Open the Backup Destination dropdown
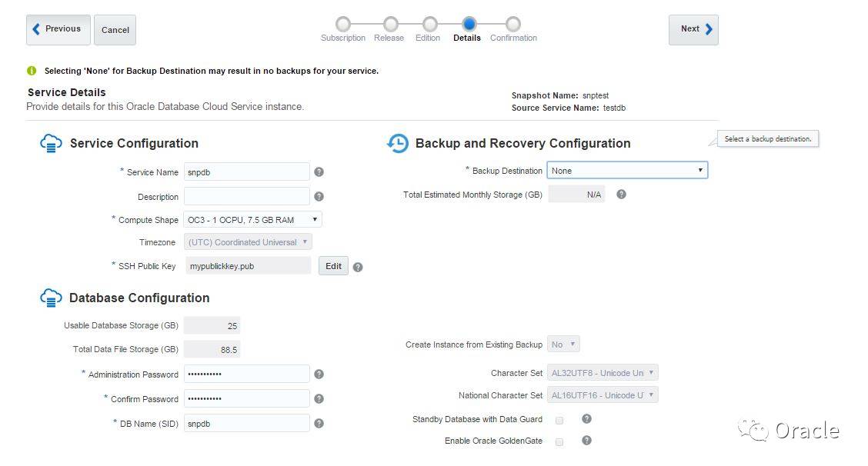The image size is (868, 466). pos(627,171)
